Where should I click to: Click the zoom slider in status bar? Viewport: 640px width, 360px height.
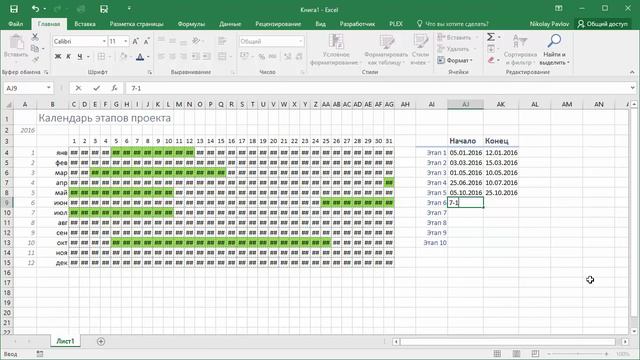click(x=578, y=353)
